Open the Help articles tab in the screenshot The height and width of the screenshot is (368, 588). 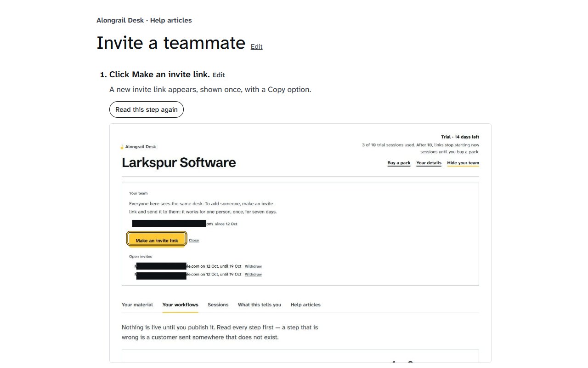(x=305, y=305)
